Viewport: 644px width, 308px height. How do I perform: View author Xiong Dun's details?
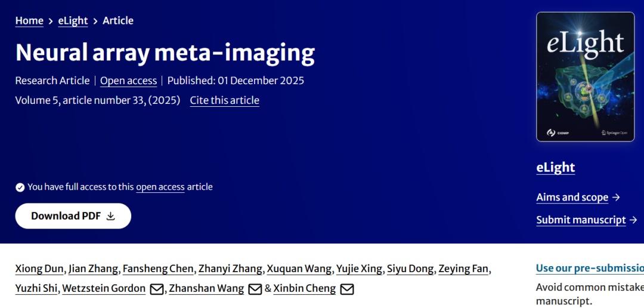click(x=39, y=269)
